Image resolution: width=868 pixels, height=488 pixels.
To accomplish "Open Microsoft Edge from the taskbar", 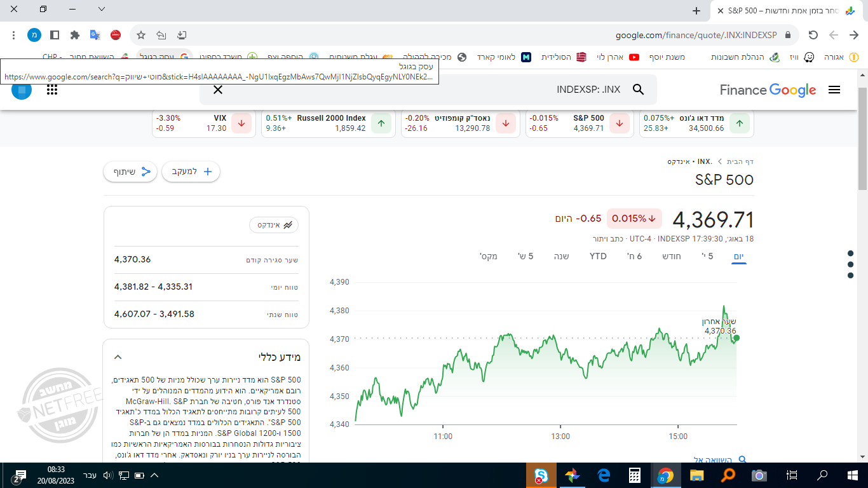I will [604, 475].
